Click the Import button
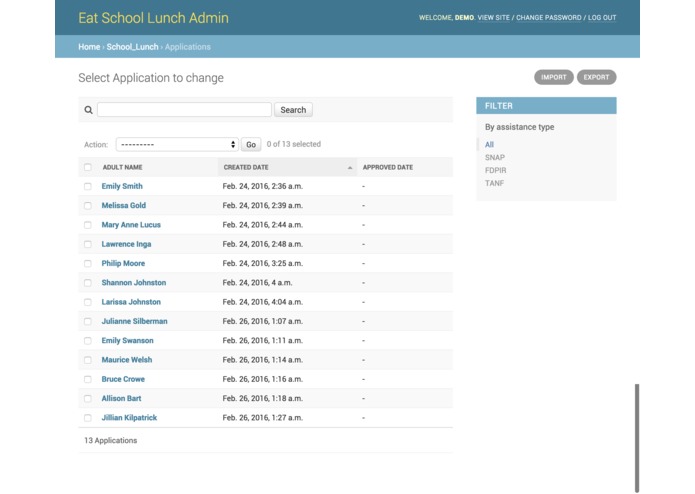This screenshot has height=494, width=695. pos(554,77)
